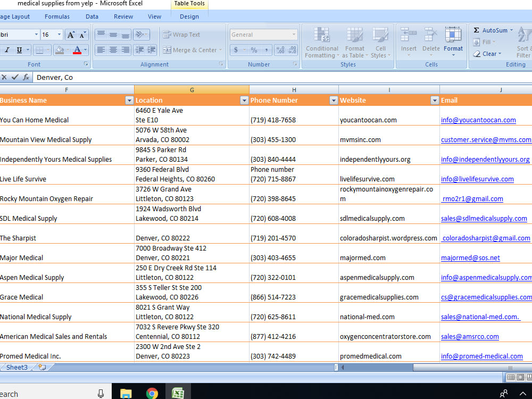
Task: Open the Business Name filter dropdown
Action: (129, 101)
